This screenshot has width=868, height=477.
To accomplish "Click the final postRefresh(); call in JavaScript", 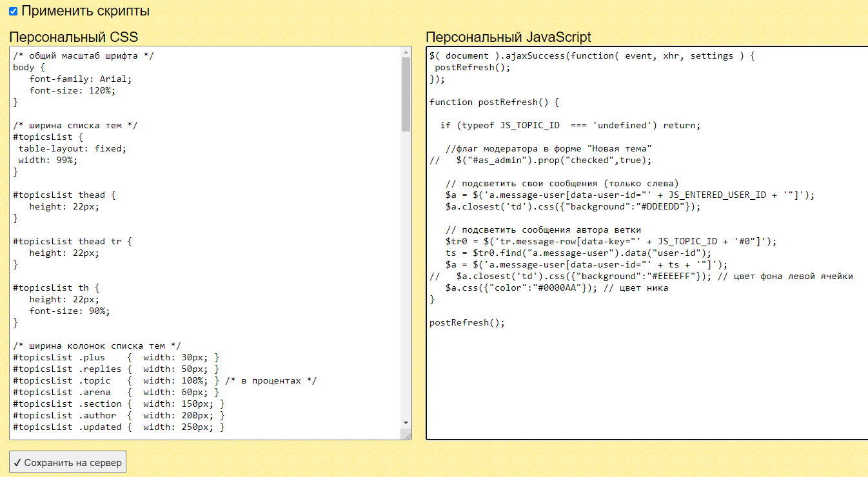I will pos(467,322).
